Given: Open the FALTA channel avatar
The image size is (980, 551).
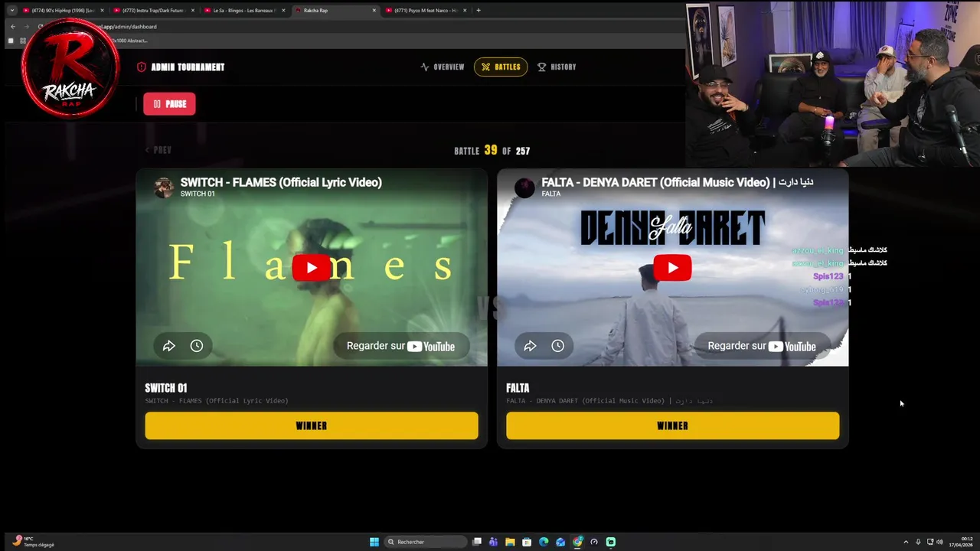Looking at the screenshot, I should (x=524, y=187).
